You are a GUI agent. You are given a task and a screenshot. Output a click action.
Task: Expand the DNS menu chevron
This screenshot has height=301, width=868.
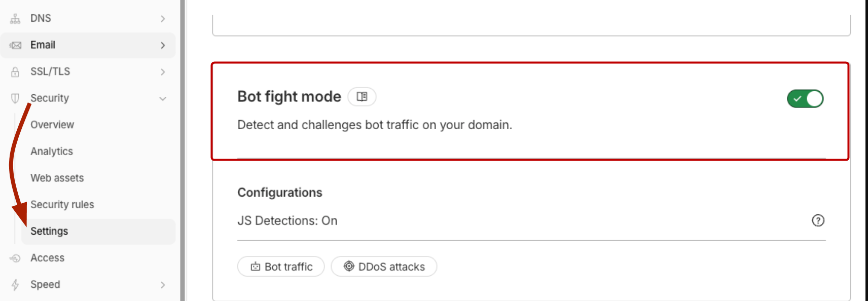tap(163, 19)
